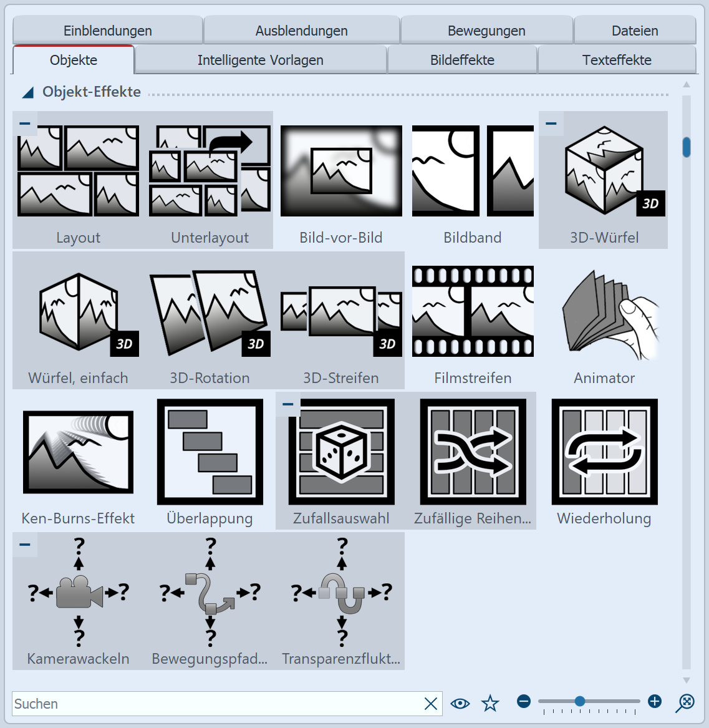
Task: Switch to the Bildeffekte tab
Action: coord(462,60)
